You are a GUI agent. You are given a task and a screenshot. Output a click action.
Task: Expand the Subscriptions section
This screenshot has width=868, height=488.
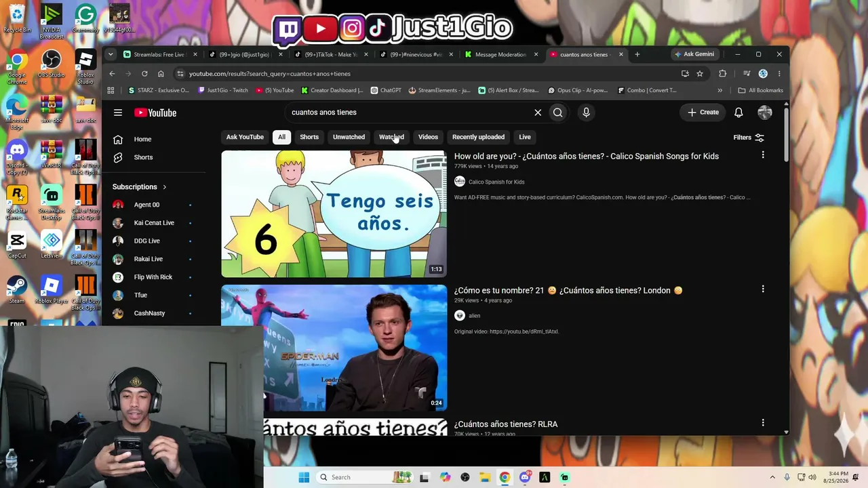tap(140, 187)
